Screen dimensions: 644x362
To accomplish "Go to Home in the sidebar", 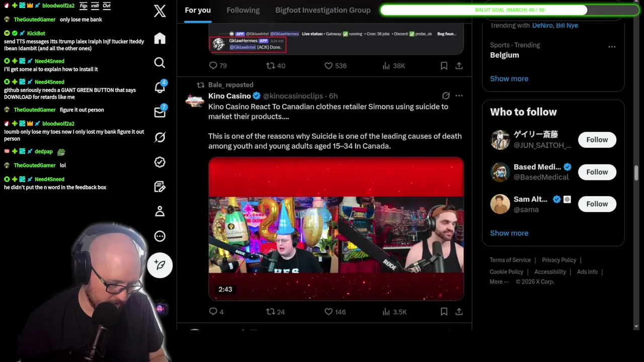I will pos(159,38).
